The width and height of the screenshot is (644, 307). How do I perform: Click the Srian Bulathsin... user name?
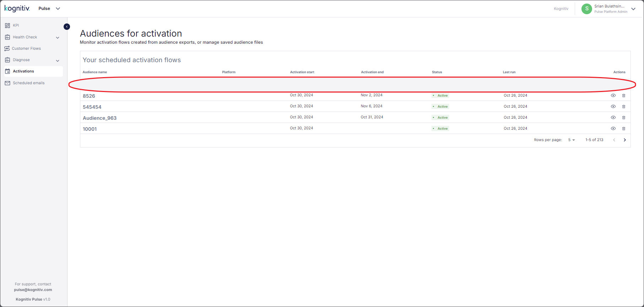609,6
